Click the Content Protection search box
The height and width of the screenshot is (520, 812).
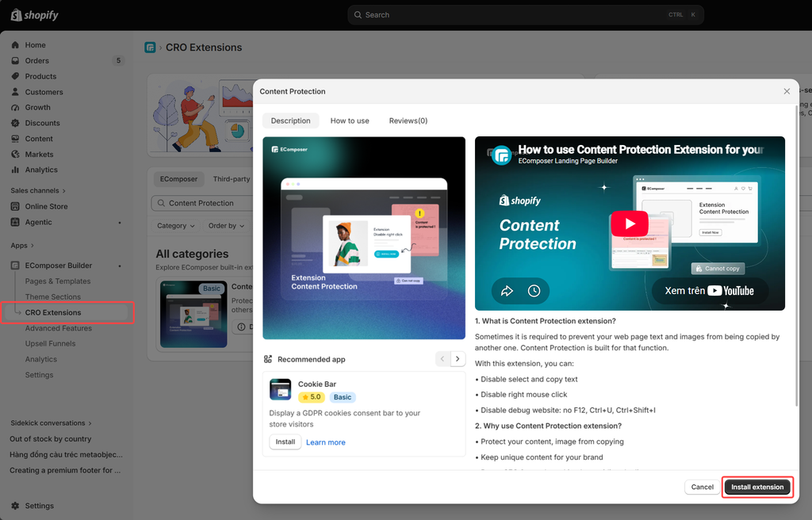(x=203, y=203)
